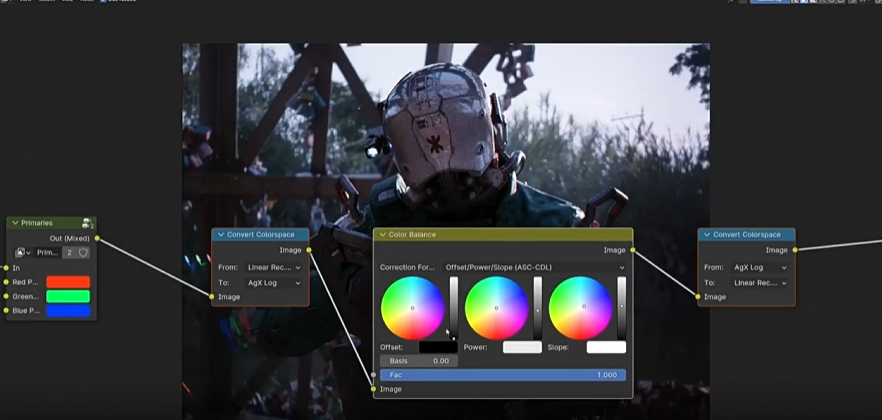
Task: Click the node group users icon on Primaries header
Action: coord(88,223)
